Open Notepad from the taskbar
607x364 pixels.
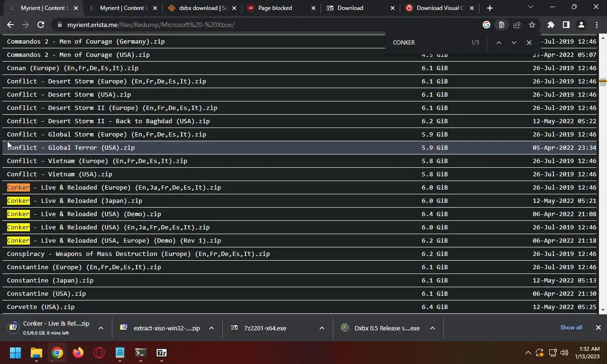(x=120, y=353)
